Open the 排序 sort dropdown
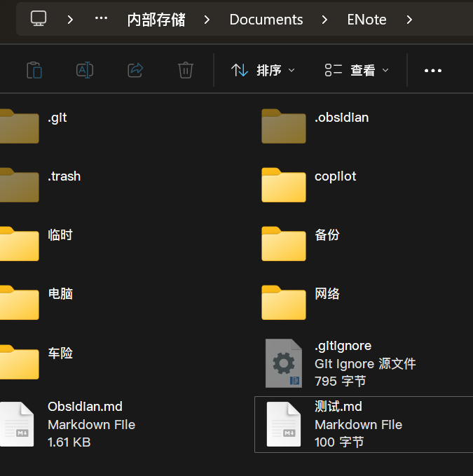The width and height of the screenshot is (473, 476). click(263, 70)
